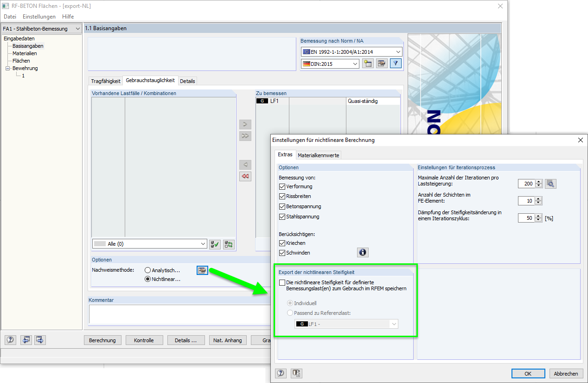Uncheck the Rissbreiten design option
The height and width of the screenshot is (383, 588).
[x=282, y=196]
